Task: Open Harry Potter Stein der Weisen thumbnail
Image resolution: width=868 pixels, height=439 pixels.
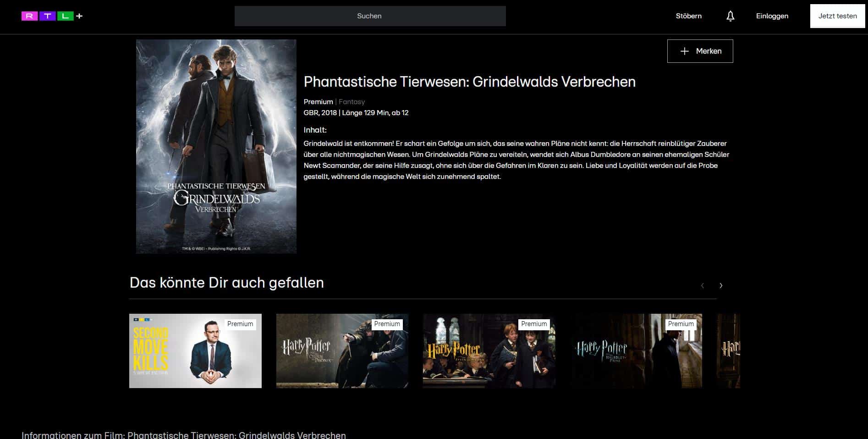Action: [489, 351]
